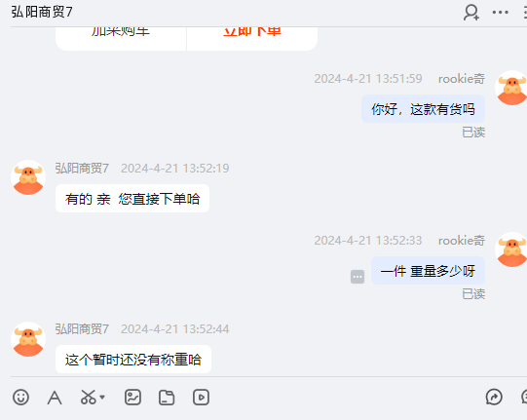Open 弘阳商贸7 avatar next to "有的 亲"
The height and width of the screenshot is (420, 527).
point(28,177)
